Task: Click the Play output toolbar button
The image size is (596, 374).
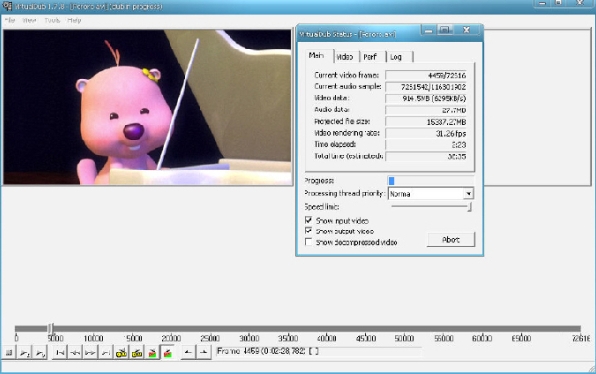Action: click(x=40, y=352)
